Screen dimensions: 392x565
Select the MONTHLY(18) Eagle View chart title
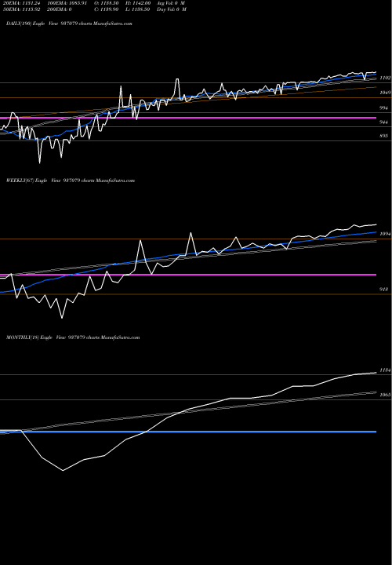point(73,337)
